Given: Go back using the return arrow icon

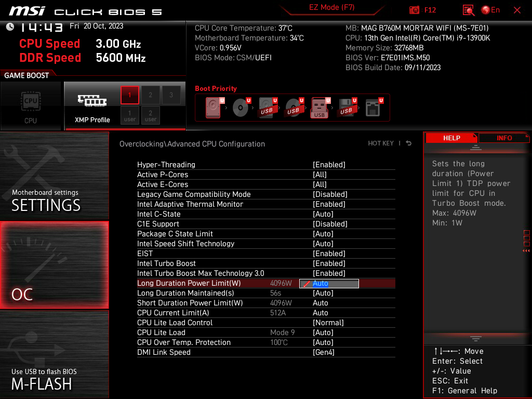Looking at the screenshot, I should coord(409,143).
